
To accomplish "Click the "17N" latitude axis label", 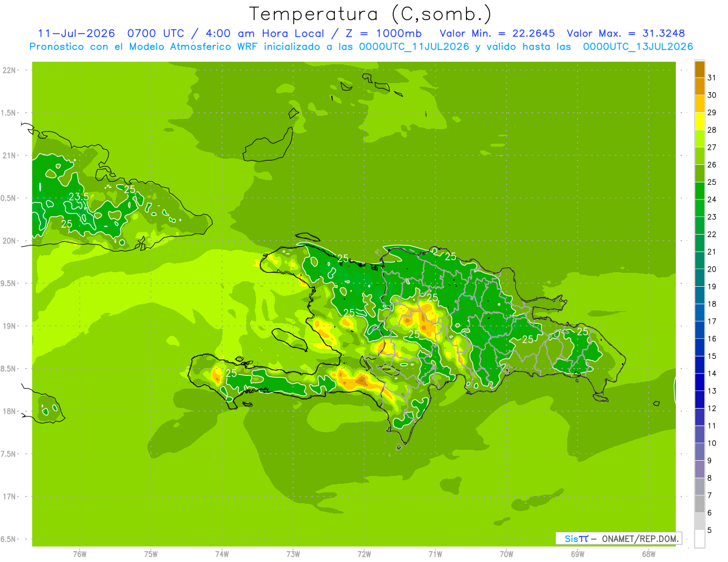I will pos(10,497).
